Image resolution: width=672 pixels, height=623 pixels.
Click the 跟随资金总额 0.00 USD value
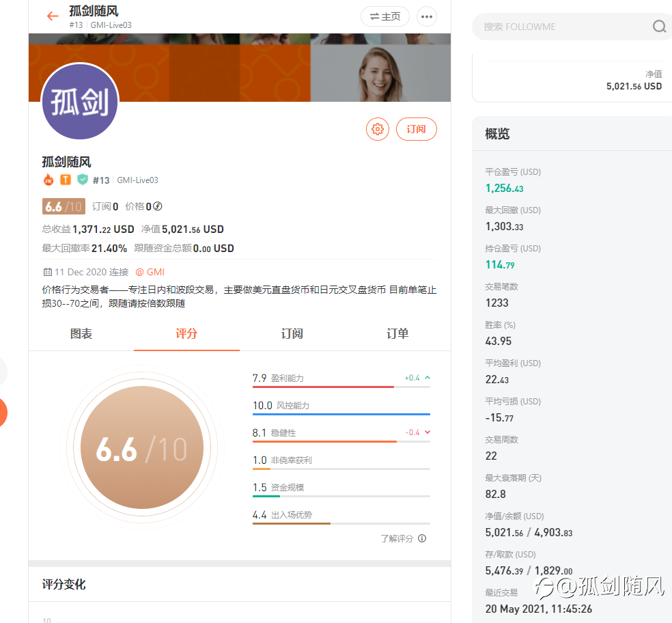(x=214, y=248)
